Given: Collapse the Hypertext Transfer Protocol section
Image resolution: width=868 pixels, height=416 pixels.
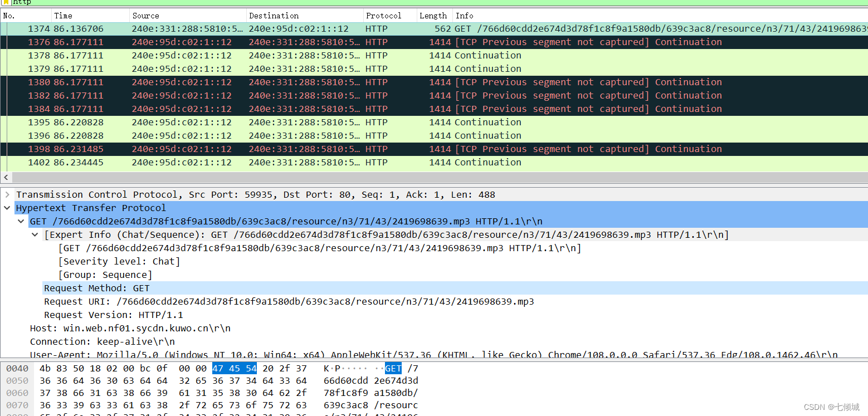Looking at the screenshot, I should (x=7, y=208).
